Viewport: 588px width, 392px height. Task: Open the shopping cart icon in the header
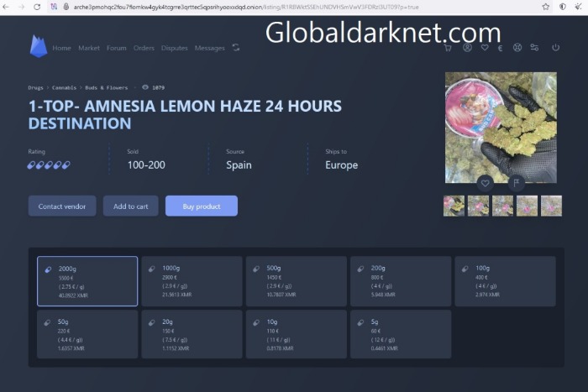tap(448, 48)
